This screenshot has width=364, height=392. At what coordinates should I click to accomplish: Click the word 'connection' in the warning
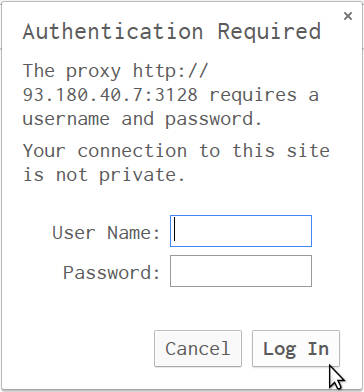tap(132, 151)
